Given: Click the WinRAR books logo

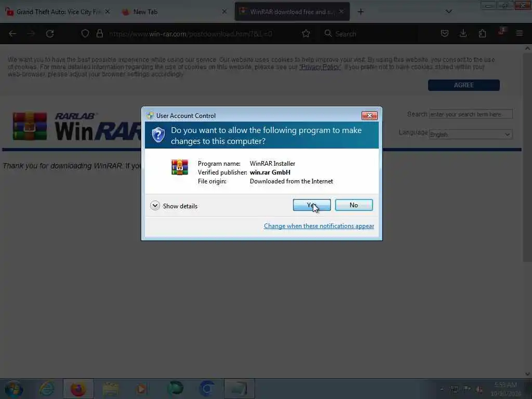Looking at the screenshot, I should 30,126.
